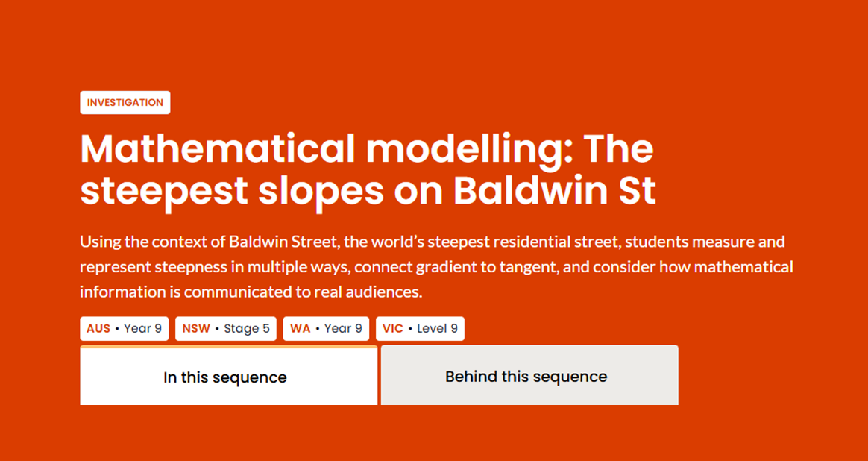The height and width of the screenshot is (461, 868).
Task: Select the WA Year 9 curriculum tag
Action: 326,328
